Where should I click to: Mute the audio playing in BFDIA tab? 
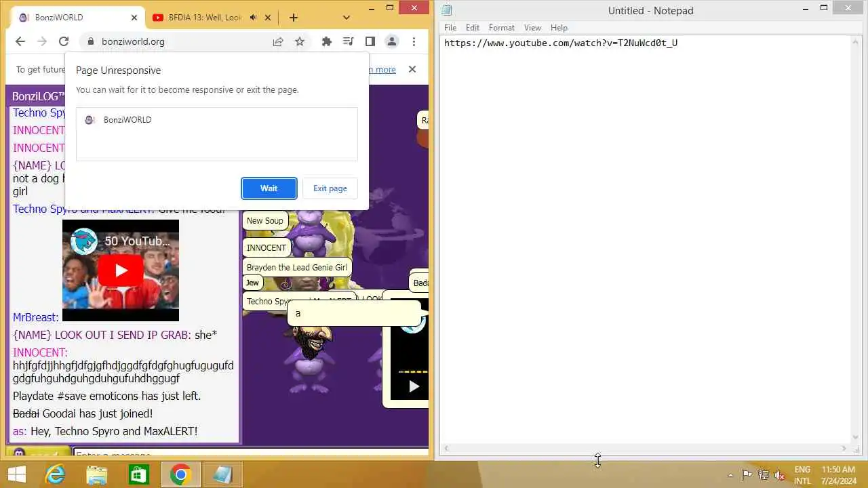[254, 18]
